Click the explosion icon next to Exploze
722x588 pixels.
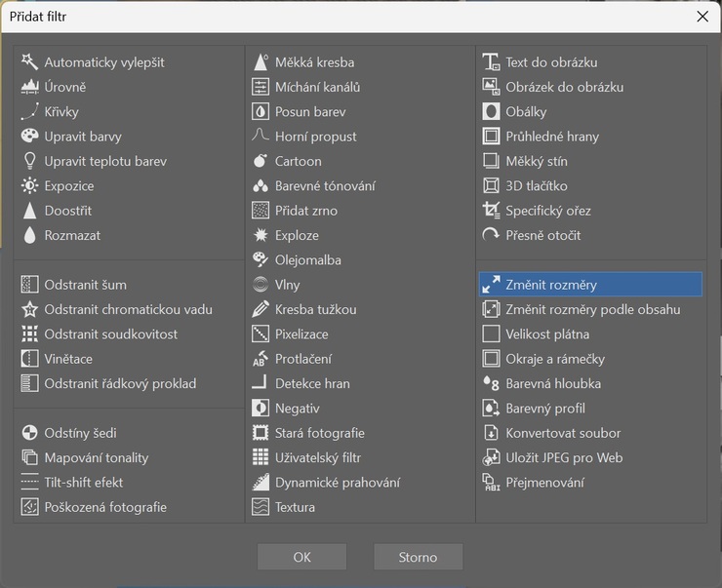click(x=261, y=235)
